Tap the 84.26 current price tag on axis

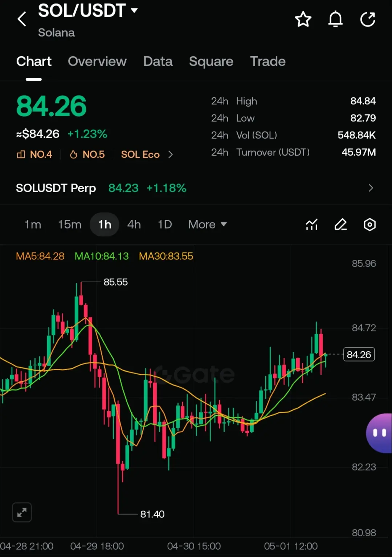coord(359,354)
